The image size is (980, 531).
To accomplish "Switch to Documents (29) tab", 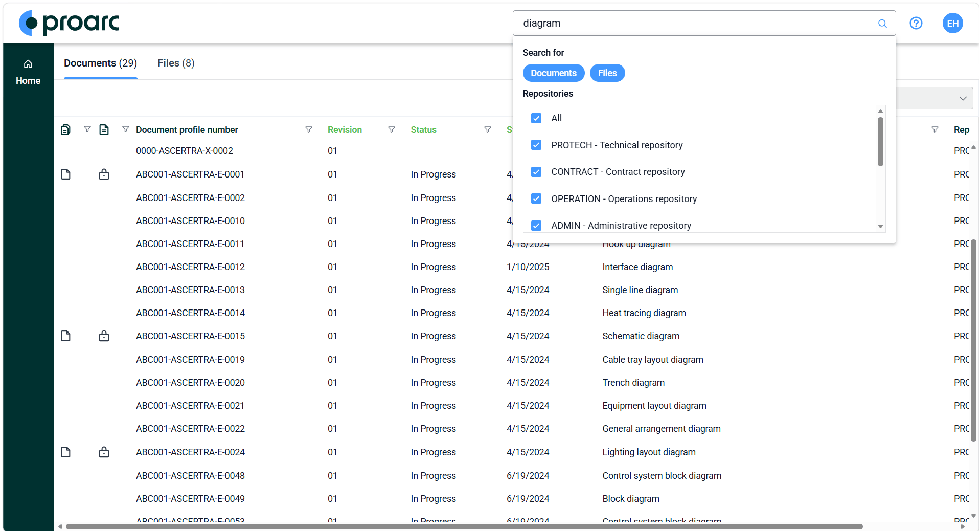I will (100, 63).
